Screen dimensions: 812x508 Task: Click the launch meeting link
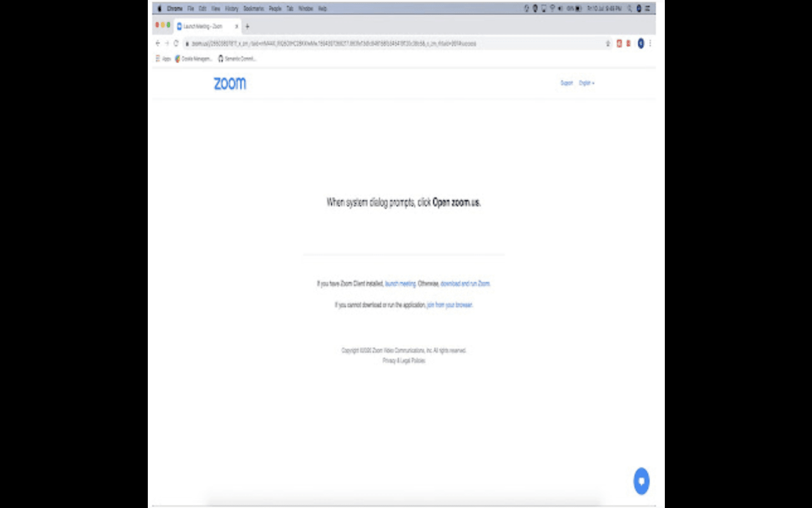(400, 284)
